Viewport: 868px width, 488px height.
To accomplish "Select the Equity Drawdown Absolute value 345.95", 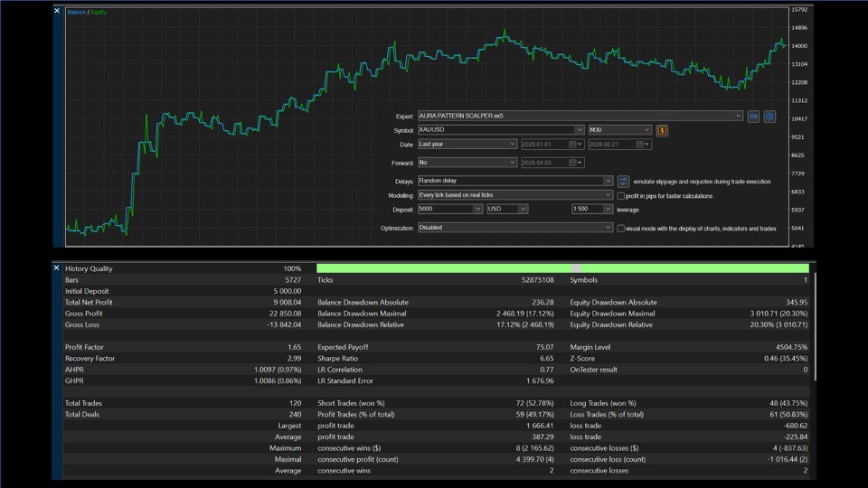I will click(x=797, y=302).
